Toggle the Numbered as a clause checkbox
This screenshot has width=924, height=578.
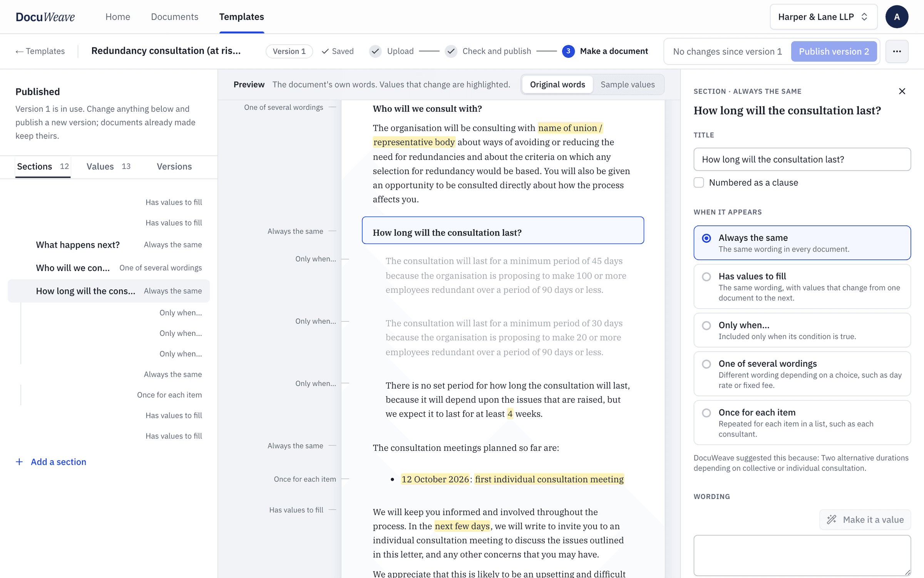699,182
